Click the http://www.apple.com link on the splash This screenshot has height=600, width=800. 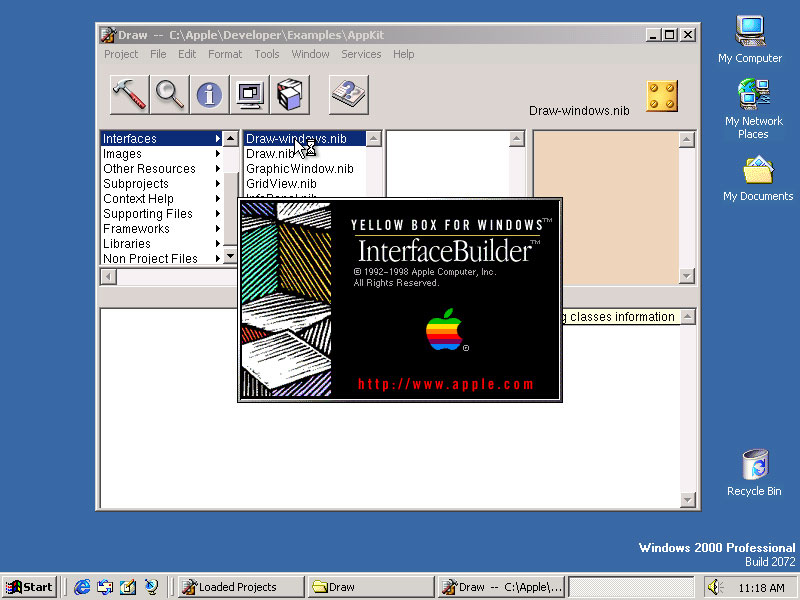pyautogui.click(x=445, y=384)
